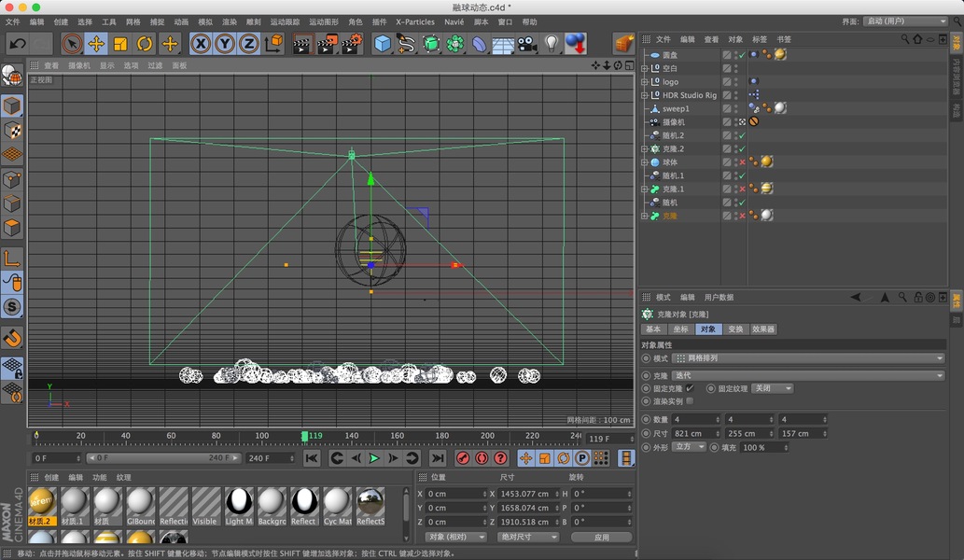Open the viewport 摄像机 menu
The width and height of the screenshot is (964, 560).
[x=78, y=65]
